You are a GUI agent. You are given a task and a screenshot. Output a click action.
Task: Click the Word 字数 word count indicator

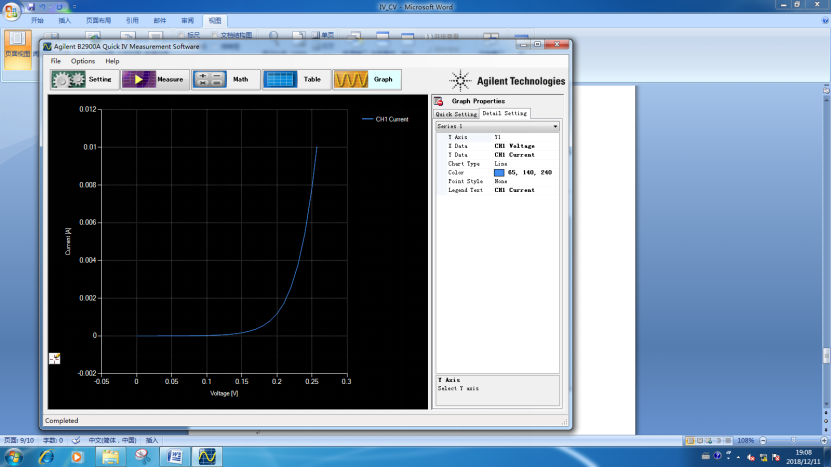coord(52,440)
